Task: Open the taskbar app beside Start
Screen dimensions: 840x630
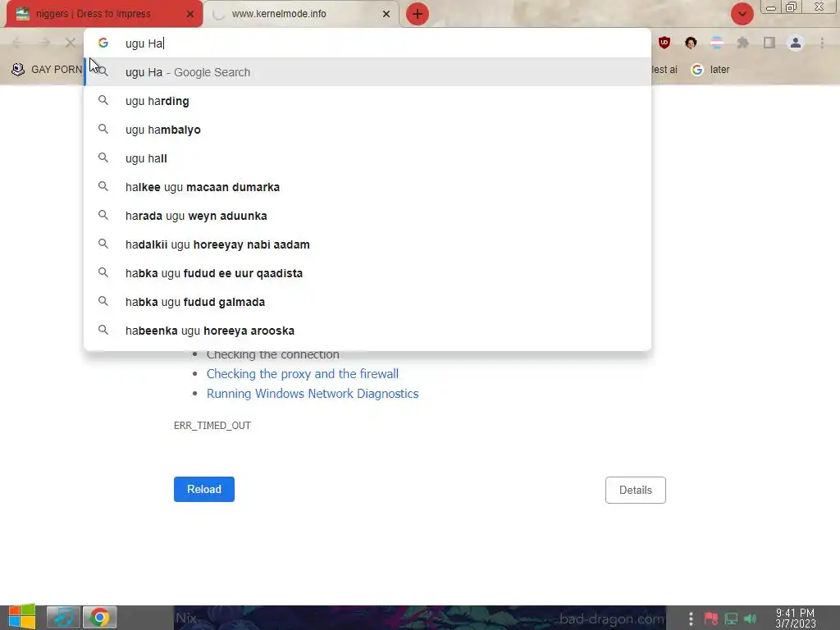Action: point(63,617)
